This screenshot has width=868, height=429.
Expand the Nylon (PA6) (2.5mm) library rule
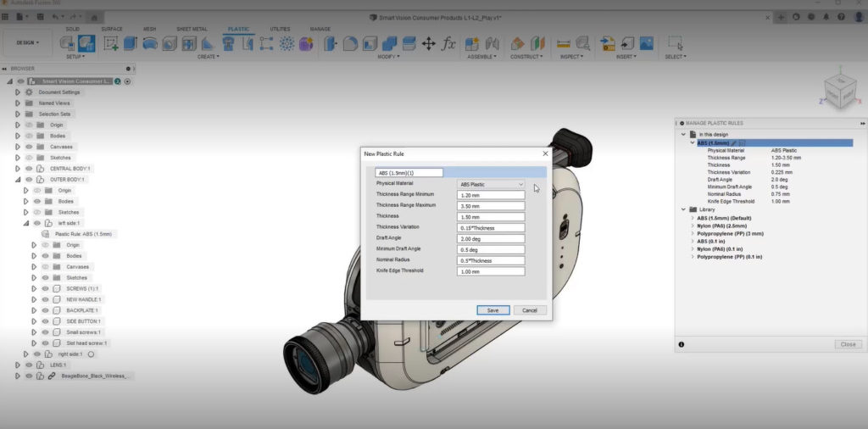(693, 226)
